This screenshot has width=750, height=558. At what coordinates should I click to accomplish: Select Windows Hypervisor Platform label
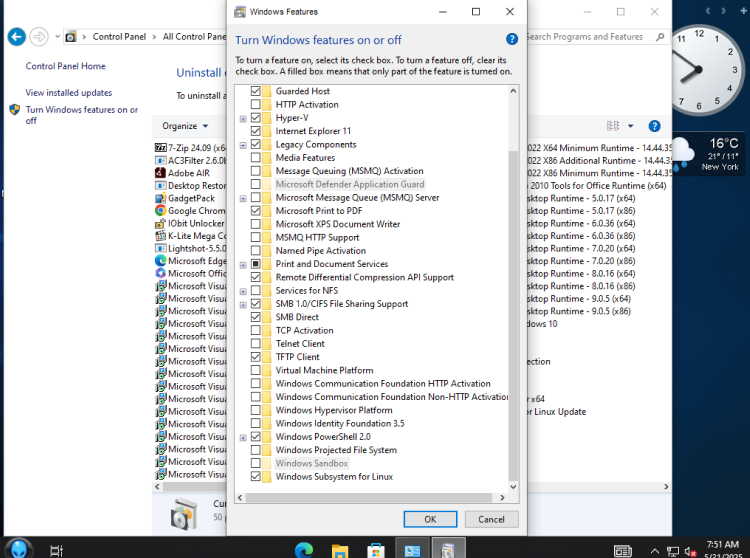(x=334, y=410)
